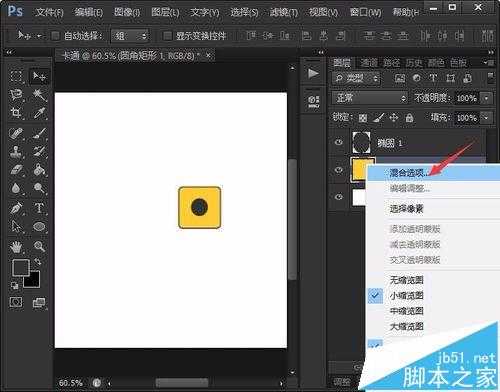500x392 pixels.
Task: Choose 大缩览图 from context menu
Action: coord(433,326)
